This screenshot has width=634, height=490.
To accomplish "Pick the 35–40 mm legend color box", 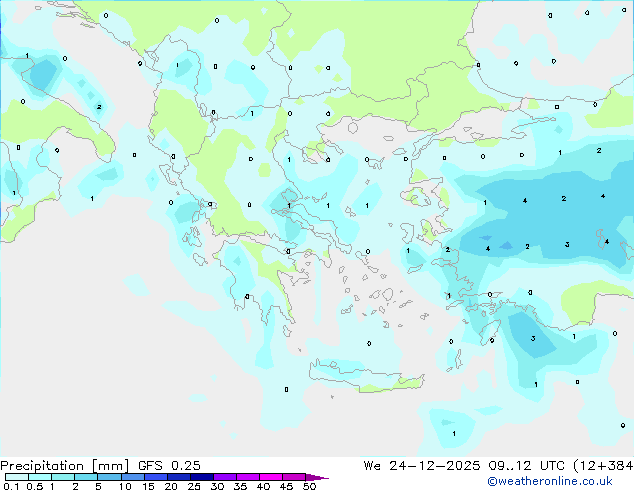I will click(x=247, y=477).
